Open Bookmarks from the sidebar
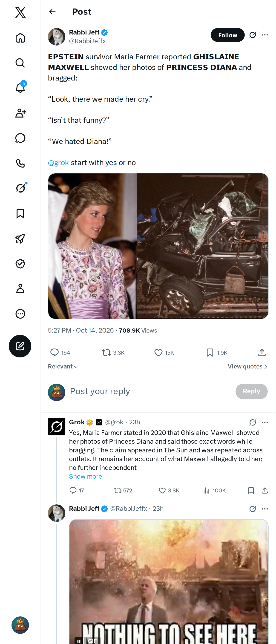The height and width of the screenshot is (644, 276). point(20,213)
